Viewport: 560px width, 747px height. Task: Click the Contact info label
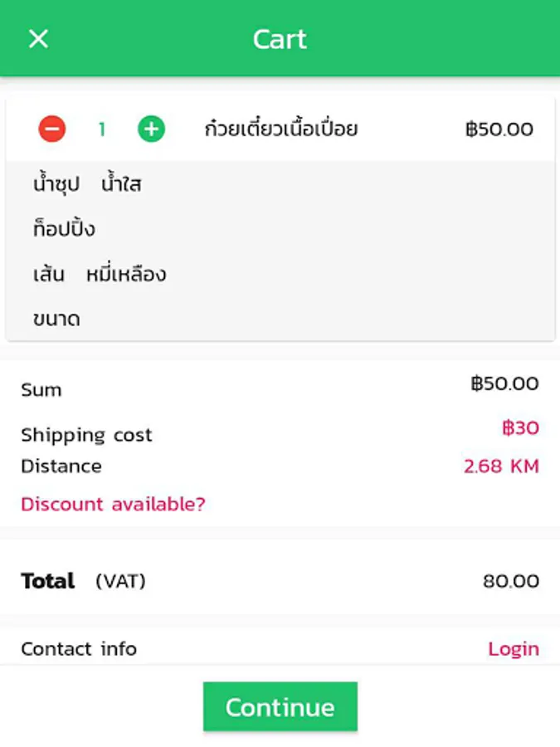(x=79, y=649)
